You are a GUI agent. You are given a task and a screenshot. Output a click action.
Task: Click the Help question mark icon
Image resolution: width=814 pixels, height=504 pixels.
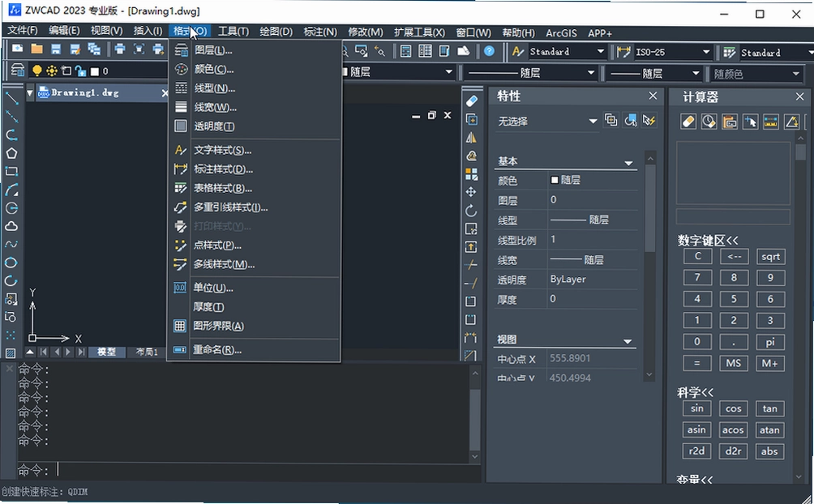(x=489, y=51)
